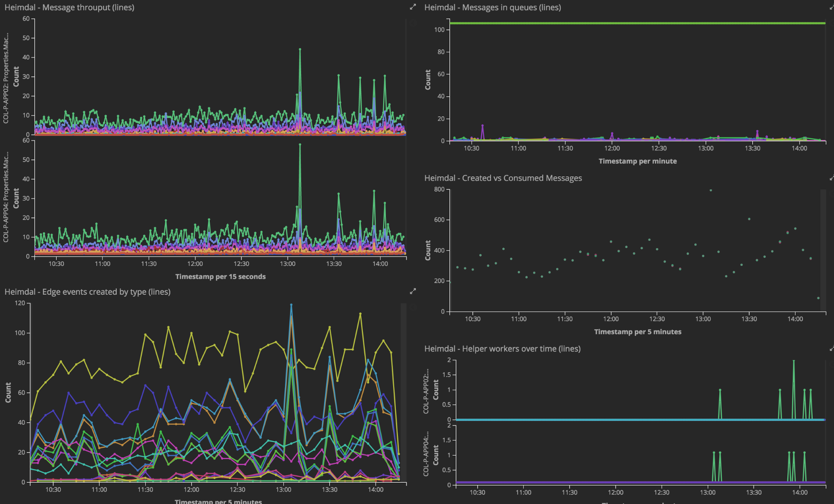Viewport: 834px width, 504px height.
Task: Click the Message throughput panel title
Action: (x=69, y=8)
